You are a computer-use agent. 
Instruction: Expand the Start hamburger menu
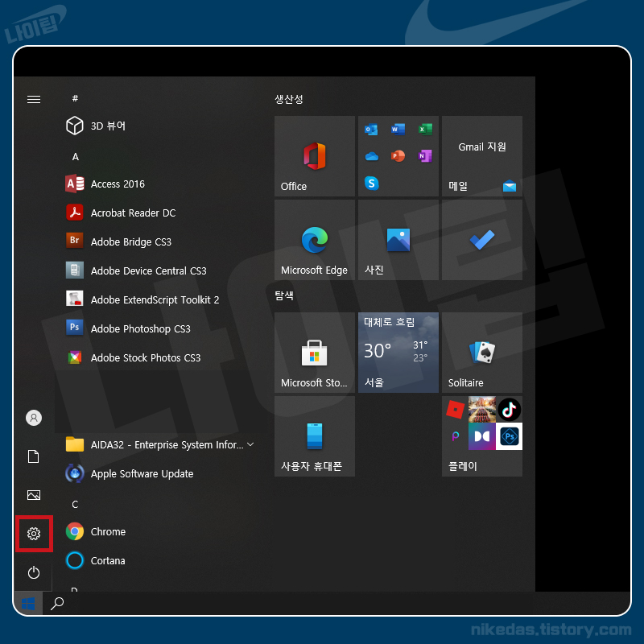[34, 99]
